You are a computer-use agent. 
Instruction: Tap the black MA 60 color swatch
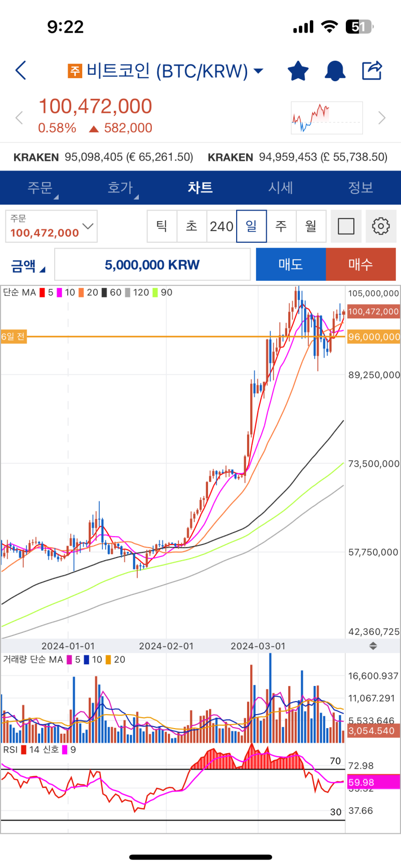[x=104, y=292]
